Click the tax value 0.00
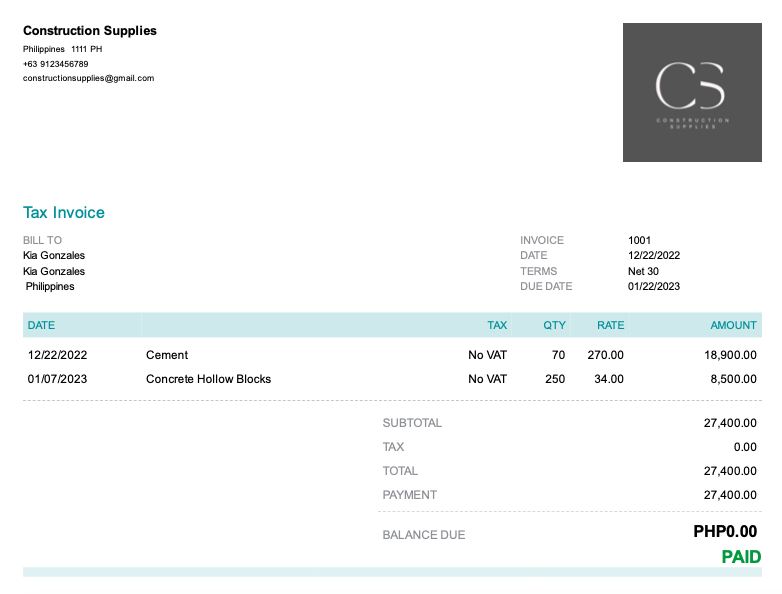The height and width of the screenshot is (594, 782). coord(745,447)
